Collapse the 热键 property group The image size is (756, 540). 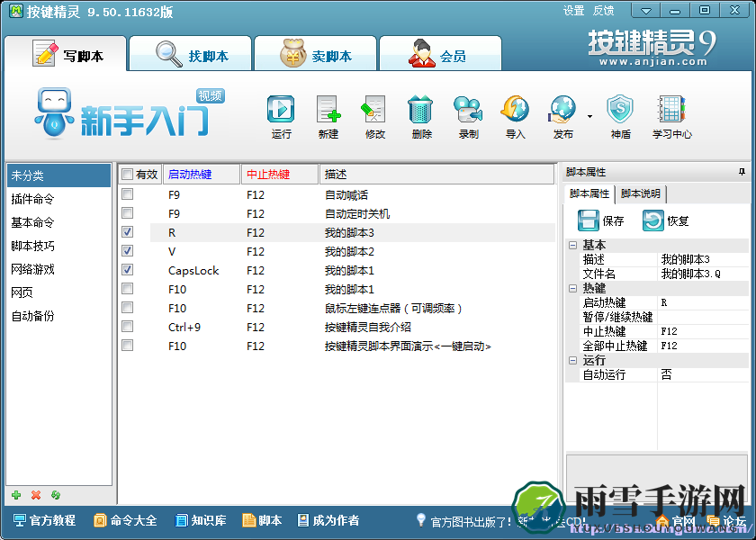tap(572, 288)
